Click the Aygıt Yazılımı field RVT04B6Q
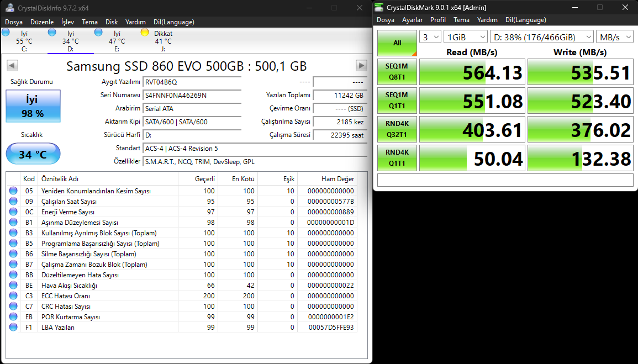The height and width of the screenshot is (364, 638). 192,82
